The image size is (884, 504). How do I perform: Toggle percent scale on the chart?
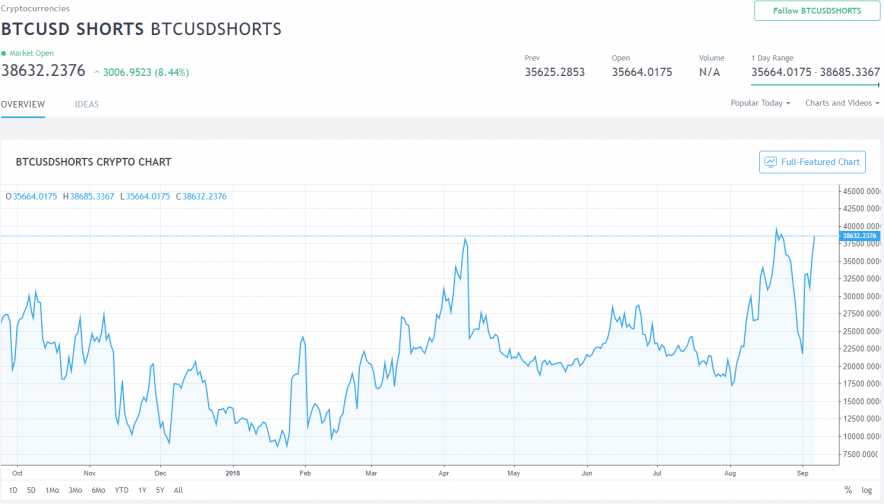pyautogui.click(x=848, y=490)
